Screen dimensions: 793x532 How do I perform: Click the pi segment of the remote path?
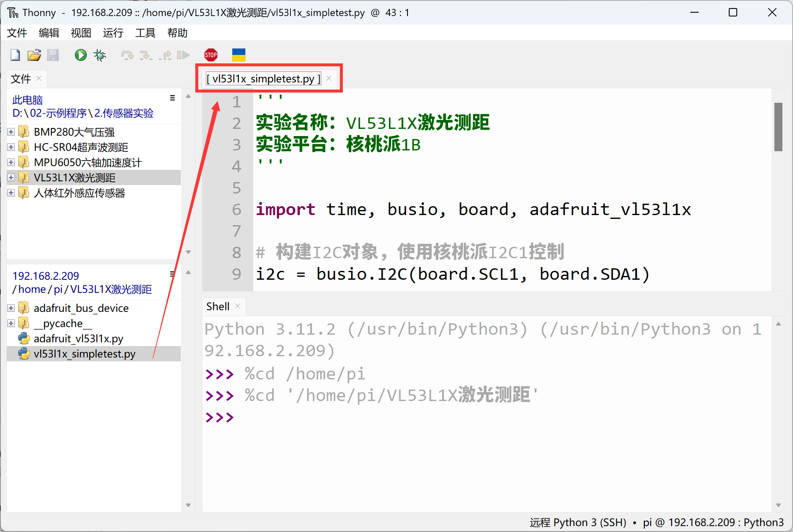pos(58,289)
